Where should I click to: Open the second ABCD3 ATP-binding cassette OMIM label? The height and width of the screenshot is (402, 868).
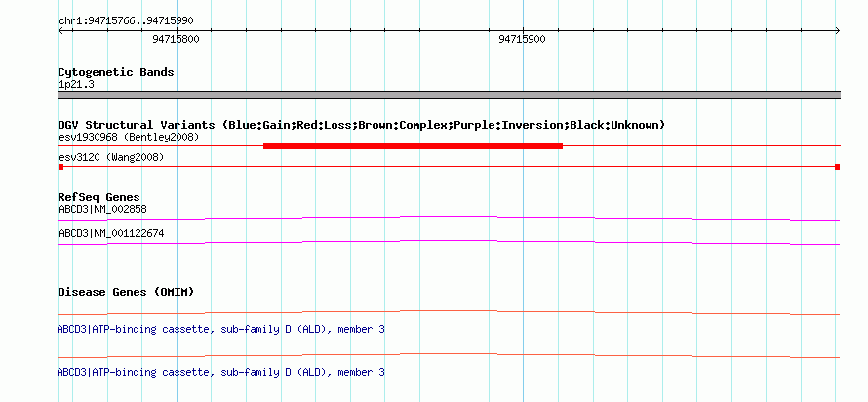click(x=220, y=372)
